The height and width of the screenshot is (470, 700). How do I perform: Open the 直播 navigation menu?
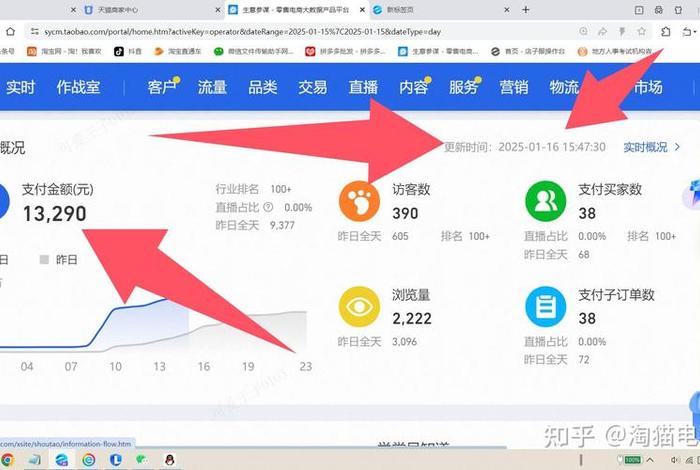pos(363,87)
